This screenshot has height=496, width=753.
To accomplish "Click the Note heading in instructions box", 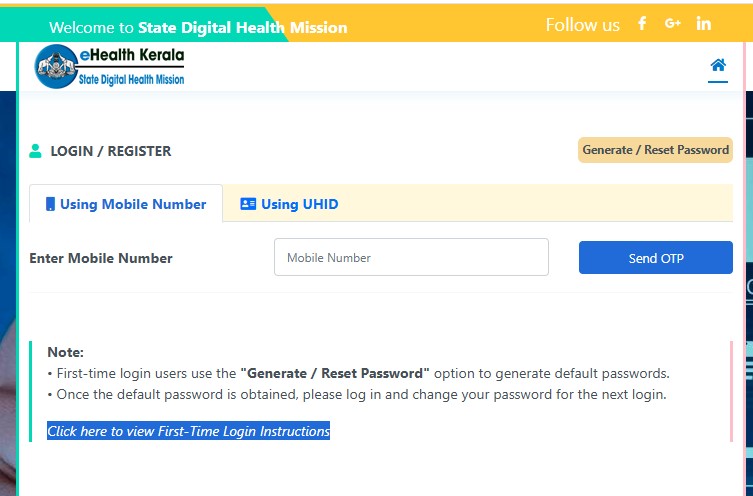I will tap(65, 352).
